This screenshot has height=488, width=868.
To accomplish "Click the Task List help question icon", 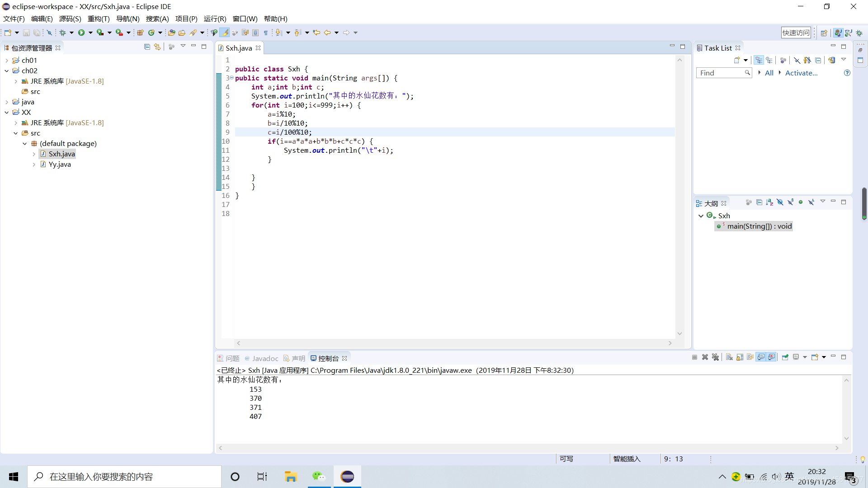I will click(x=847, y=73).
